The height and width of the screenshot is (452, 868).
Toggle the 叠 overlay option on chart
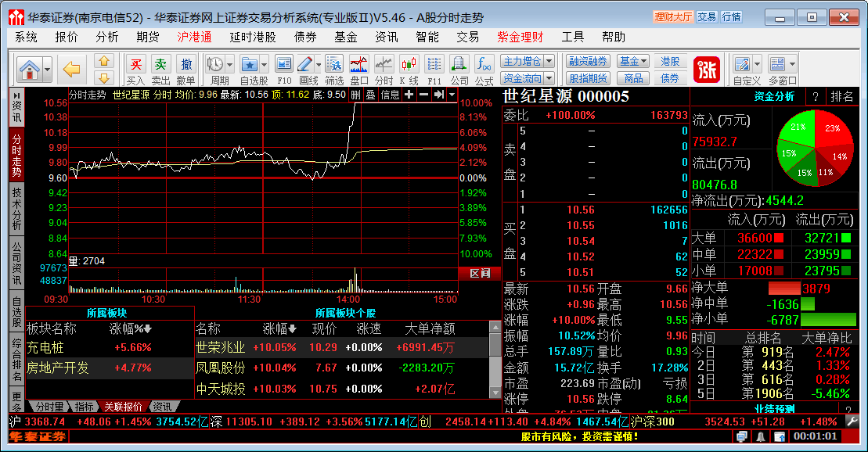(x=370, y=95)
